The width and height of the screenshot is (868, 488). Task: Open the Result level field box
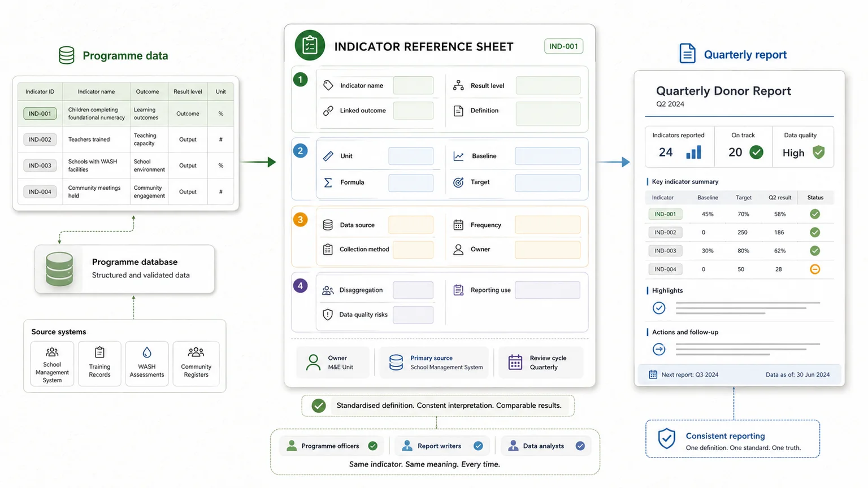[548, 85]
